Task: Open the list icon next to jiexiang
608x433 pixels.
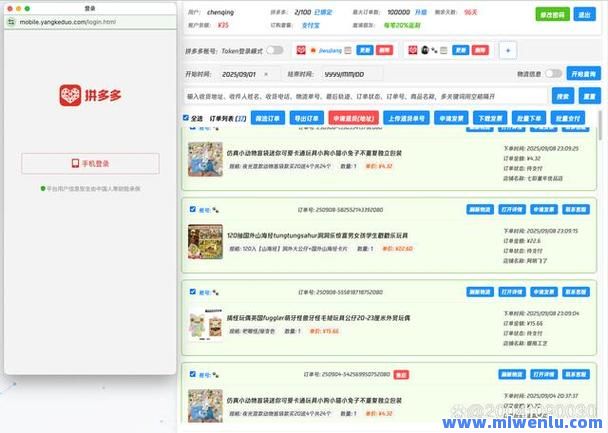Action: pos(348,50)
